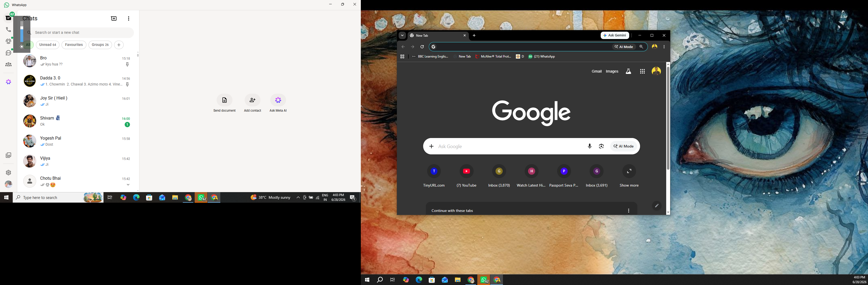Open the Google apps grid
Image resolution: width=868 pixels, height=285 pixels.
643,71
